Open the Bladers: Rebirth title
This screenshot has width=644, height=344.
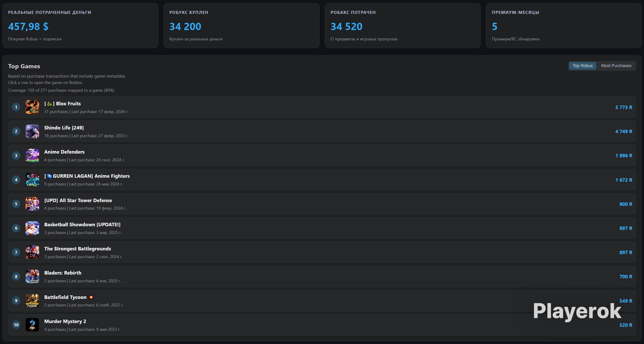tap(63, 273)
